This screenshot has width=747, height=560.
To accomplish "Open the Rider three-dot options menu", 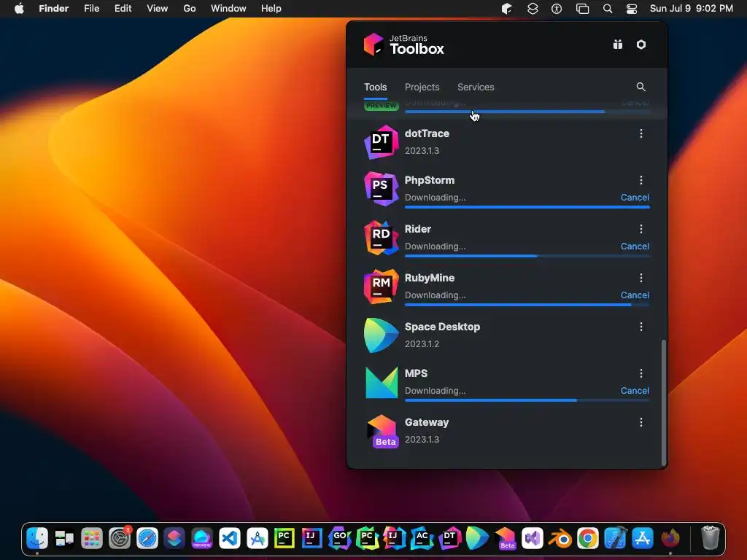I will tap(641, 229).
